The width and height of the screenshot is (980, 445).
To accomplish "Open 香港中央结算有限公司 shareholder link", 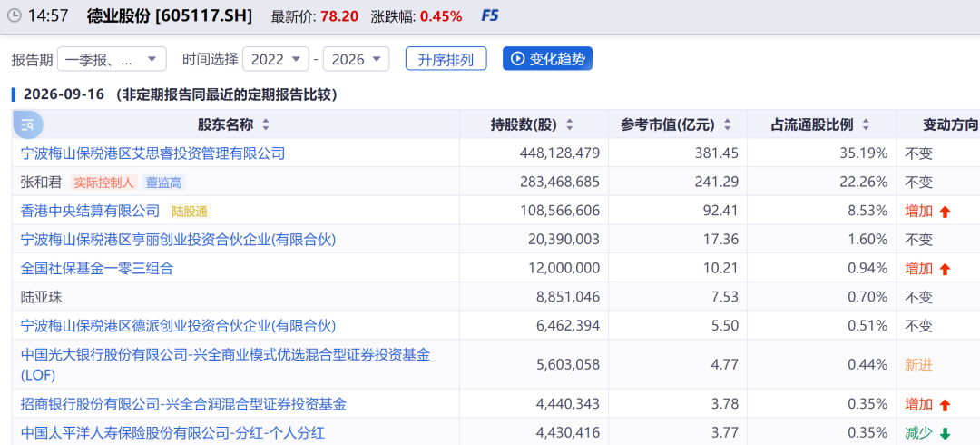I will point(90,211).
